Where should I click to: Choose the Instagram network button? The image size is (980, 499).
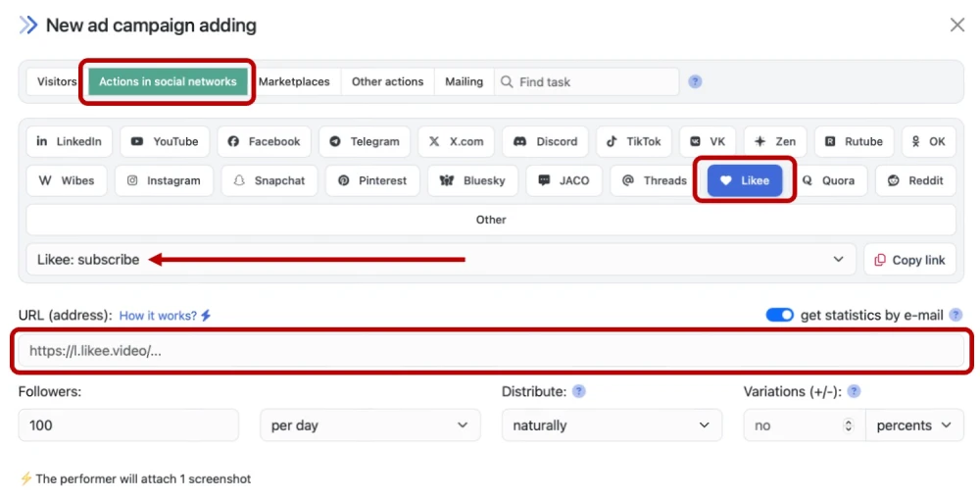coord(163,180)
